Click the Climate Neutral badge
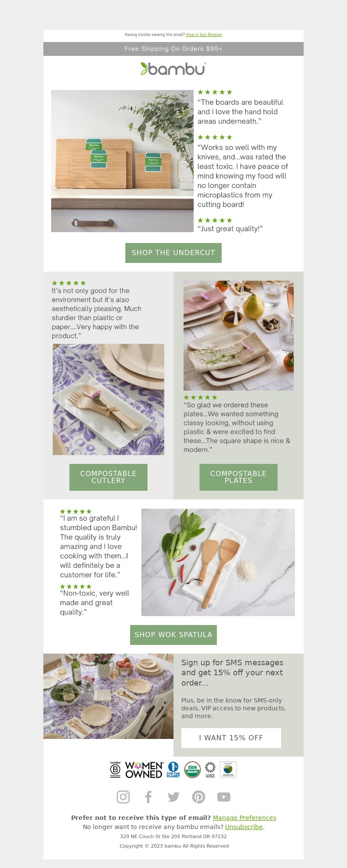 coord(210,770)
